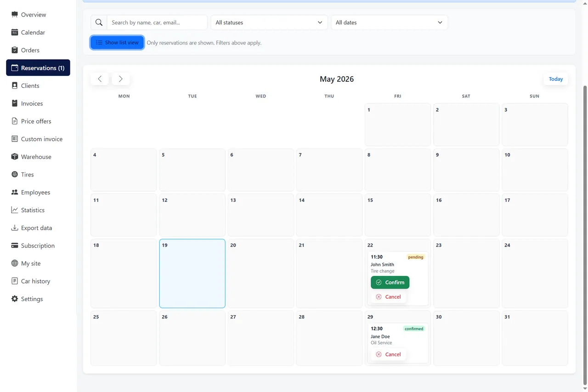588x392 pixels.
Task: Click the Tires wheel icon
Action: coord(15,175)
